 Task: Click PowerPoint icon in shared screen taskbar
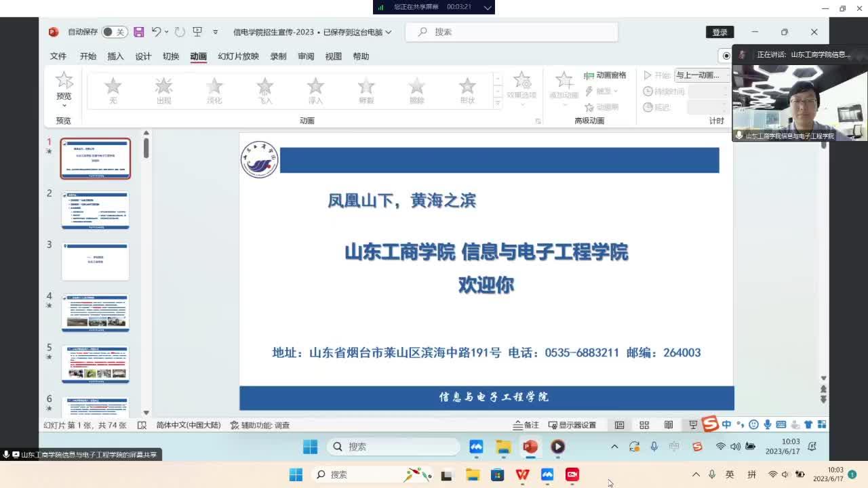[x=530, y=447]
